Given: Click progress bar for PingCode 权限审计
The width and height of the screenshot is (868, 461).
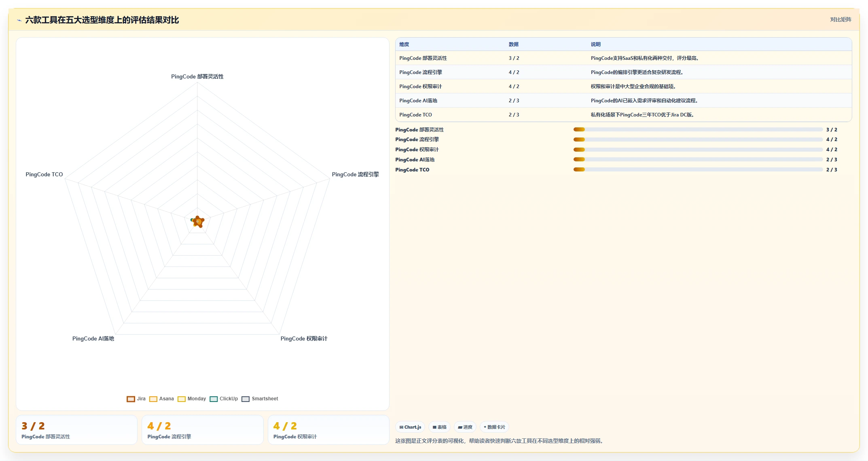Looking at the screenshot, I should (x=698, y=150).
